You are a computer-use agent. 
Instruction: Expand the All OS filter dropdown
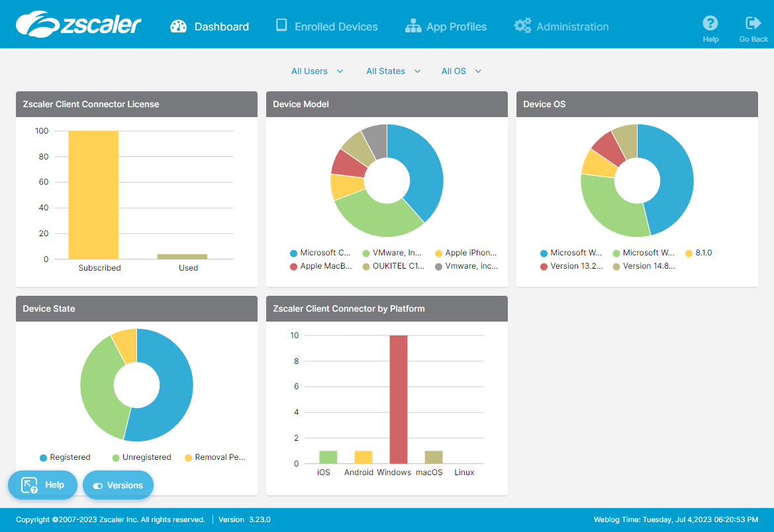coord(461,71)
